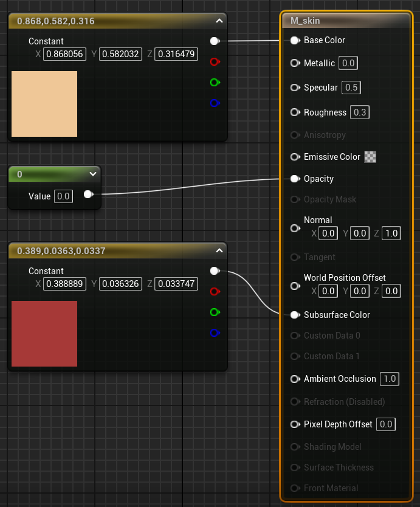Click the Ambient Occlusion input pin
Image resolution: width=420 pixels, height=507 pixels.
(x=295, y=379)
